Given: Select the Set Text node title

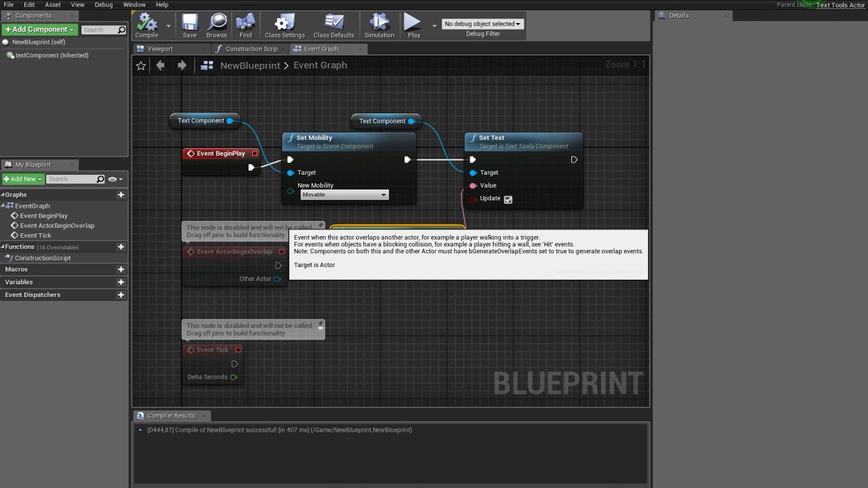Looking at the screenshot, I should 492,138.
